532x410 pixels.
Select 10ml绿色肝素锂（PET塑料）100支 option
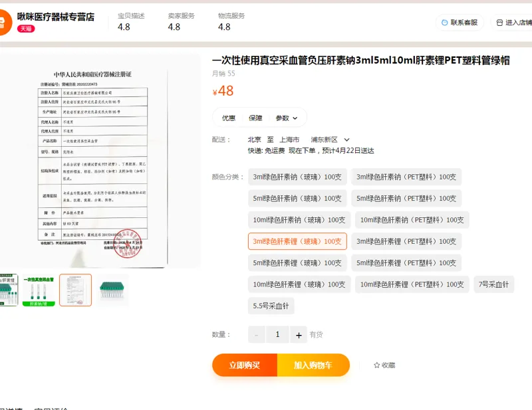(x=412, y=284)
